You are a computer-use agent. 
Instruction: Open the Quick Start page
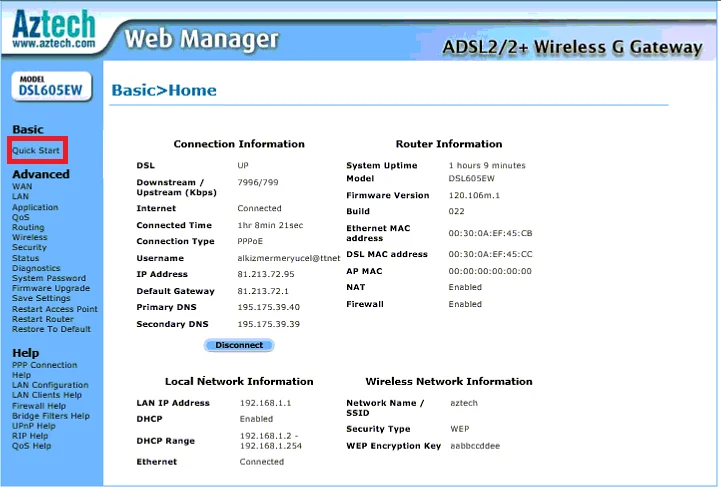tap(36, 151)
